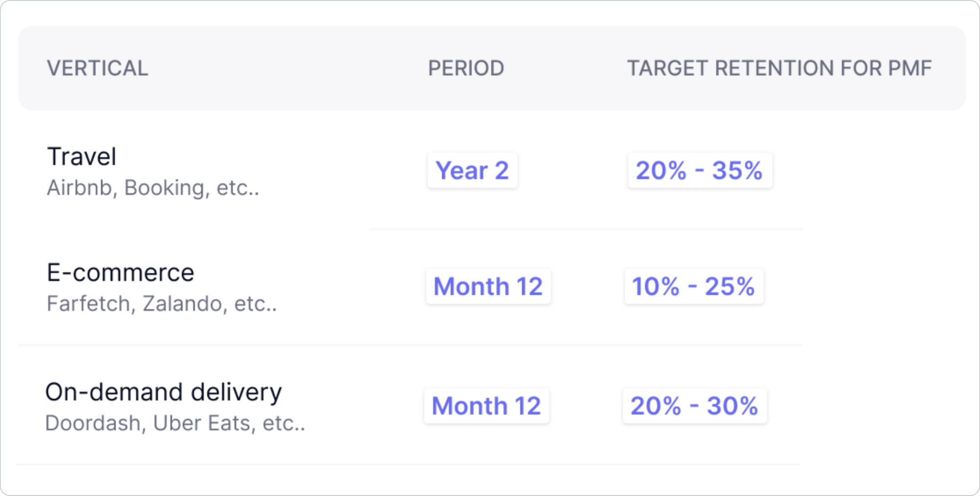Select the On-demand delivery row title

pyautogui.click(x=164, y=392)
